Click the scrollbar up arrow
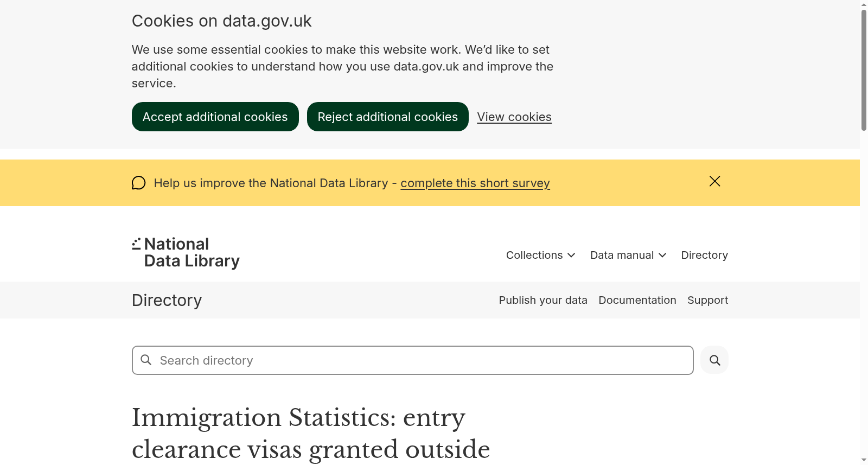This screenshot has height=465, width=868. point(864,4)
